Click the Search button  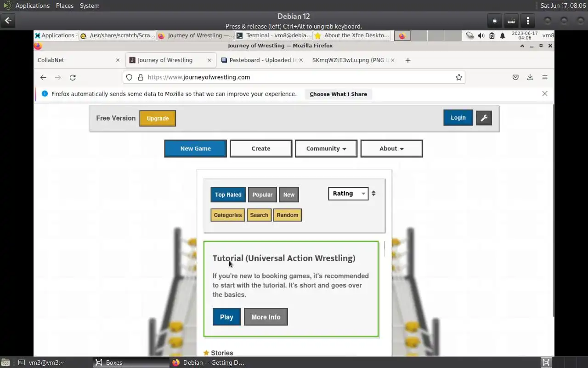259,215
